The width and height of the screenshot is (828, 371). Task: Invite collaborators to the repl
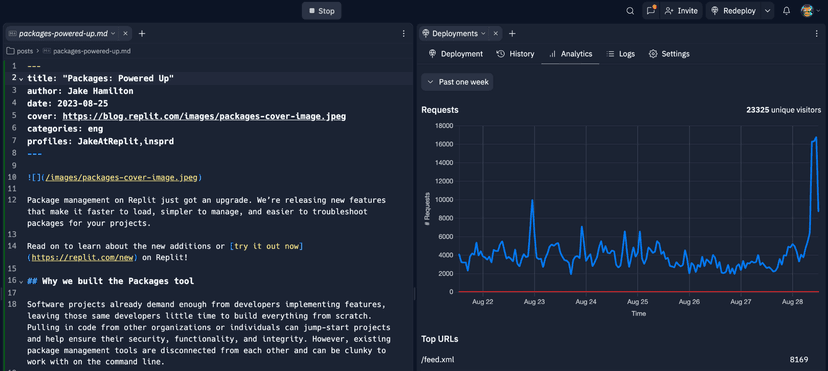tap(681, 11)
